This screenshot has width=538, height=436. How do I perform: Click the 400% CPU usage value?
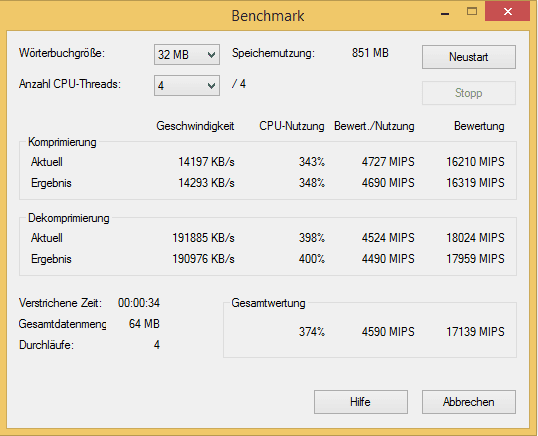[x=312, y=259]
